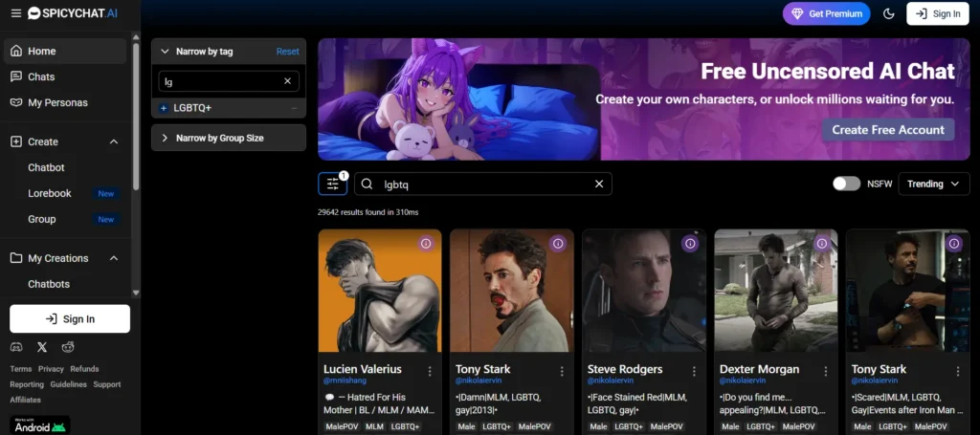The image size is (980, 435).
Task: Go to Chats in the sidebar
Action: pos(41,76)
